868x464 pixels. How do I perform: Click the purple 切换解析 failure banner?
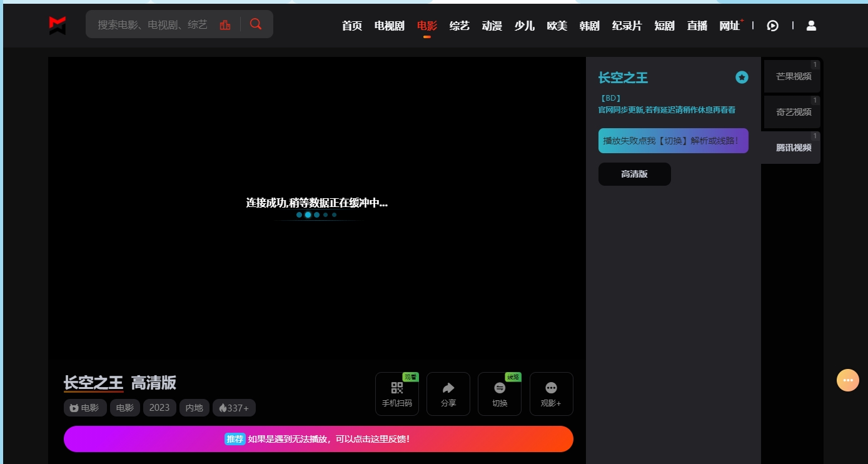point(673,141)
